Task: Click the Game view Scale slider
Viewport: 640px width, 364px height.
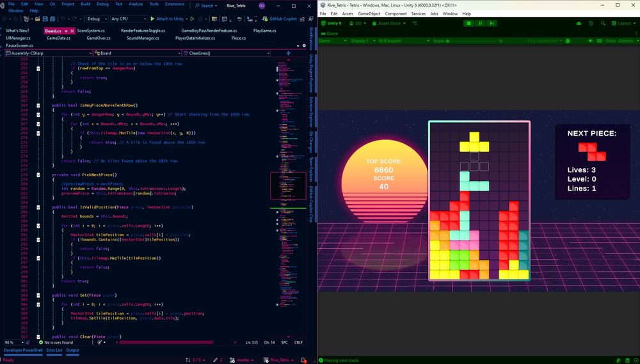Action: pos(472,41)
